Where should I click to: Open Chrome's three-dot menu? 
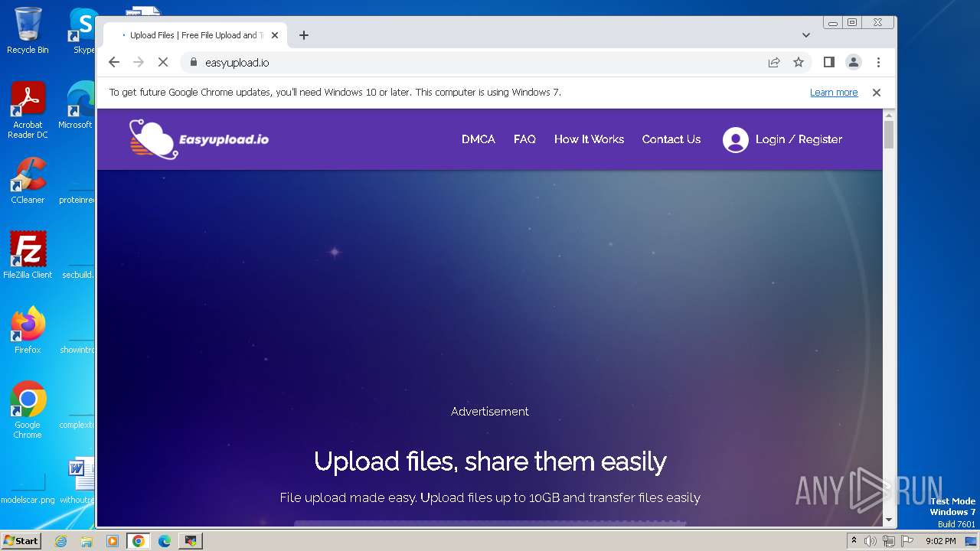pos(878,63)
